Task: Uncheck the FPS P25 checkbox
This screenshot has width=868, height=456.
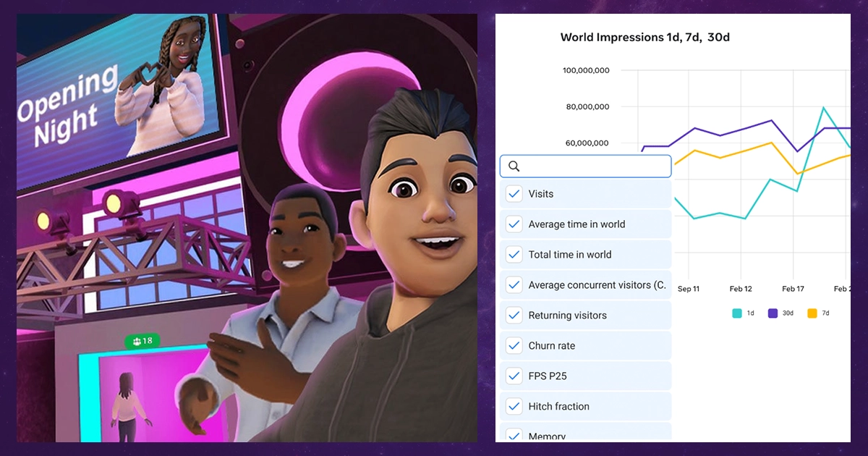Action: click(x=514, y=376)
